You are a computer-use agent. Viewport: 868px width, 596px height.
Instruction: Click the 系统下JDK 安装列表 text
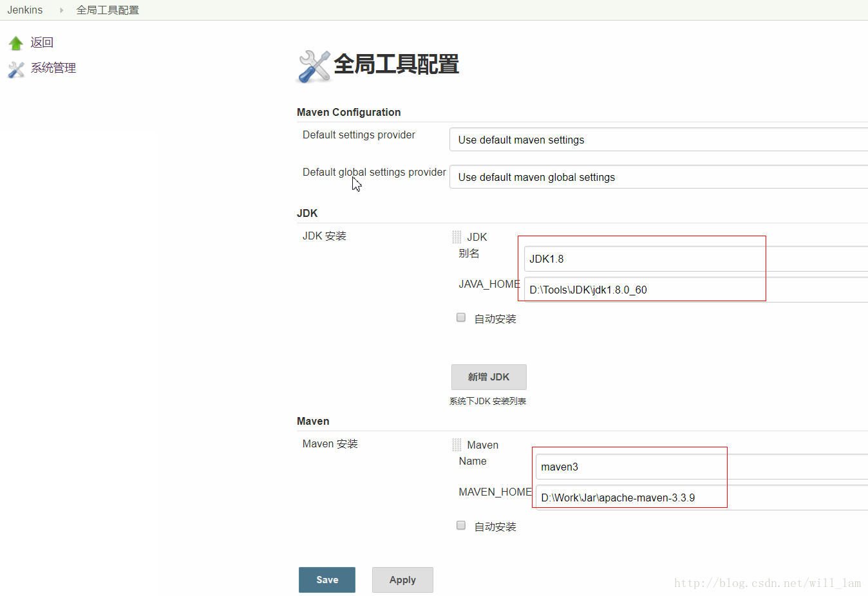point(488,401)
